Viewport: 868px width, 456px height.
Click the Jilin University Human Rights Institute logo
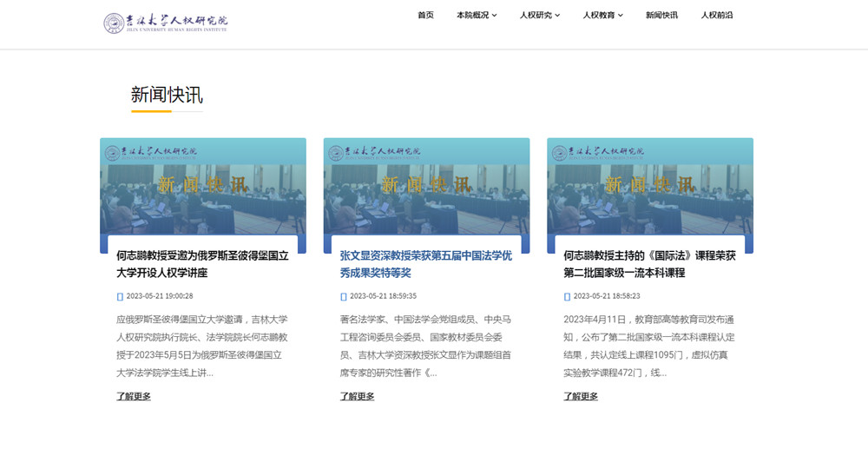166,23
